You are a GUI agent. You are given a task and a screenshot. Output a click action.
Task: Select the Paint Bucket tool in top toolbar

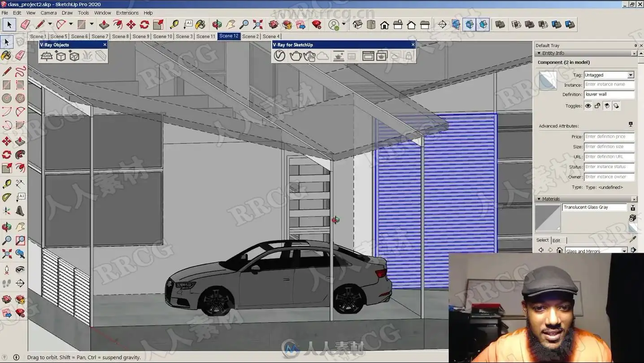click(x=200, y=24)
